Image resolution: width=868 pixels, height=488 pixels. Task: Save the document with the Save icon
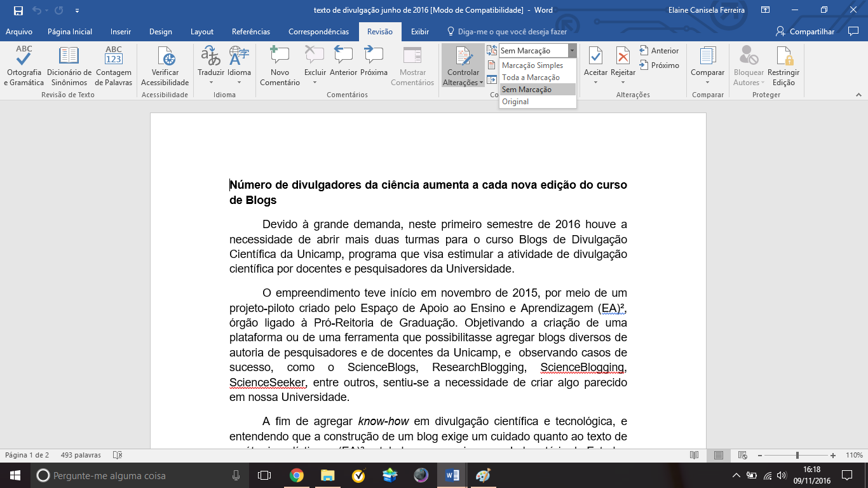pos(18,10)
